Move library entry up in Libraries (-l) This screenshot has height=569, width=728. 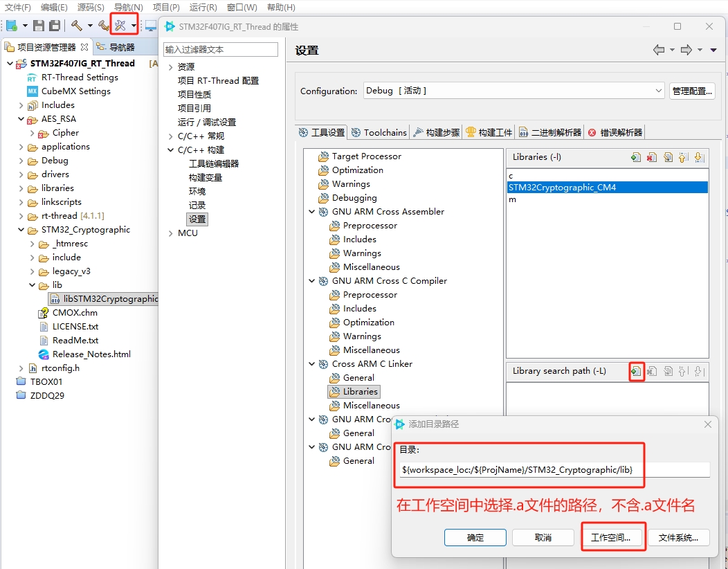coord(684,157)
